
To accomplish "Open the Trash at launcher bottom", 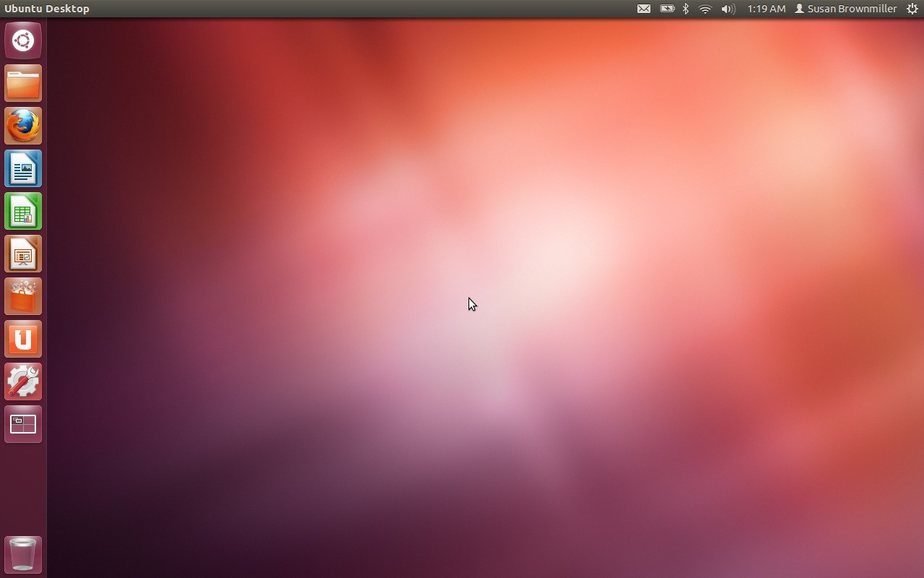I will click(23, 554).
